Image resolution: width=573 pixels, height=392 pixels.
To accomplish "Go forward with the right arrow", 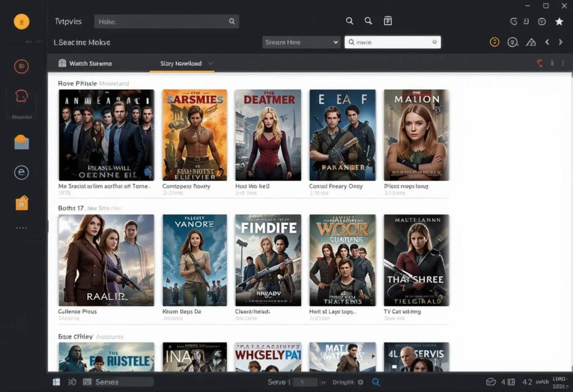I will coord(561,42).
